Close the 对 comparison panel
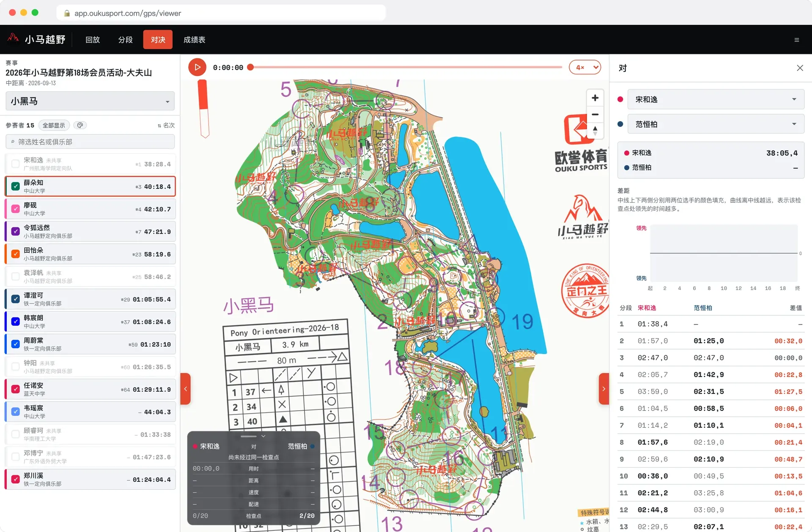 click(800, 68)
